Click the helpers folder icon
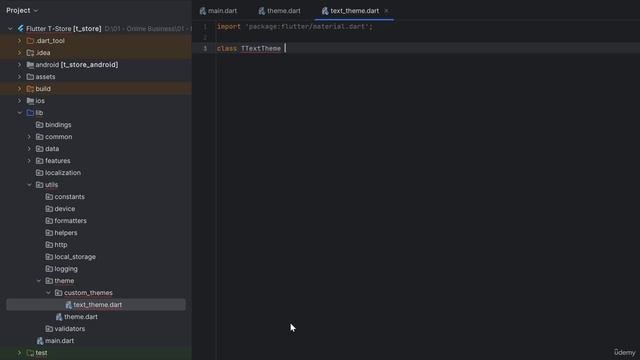This screenshot has height=360, width=640. coord(49,233)
